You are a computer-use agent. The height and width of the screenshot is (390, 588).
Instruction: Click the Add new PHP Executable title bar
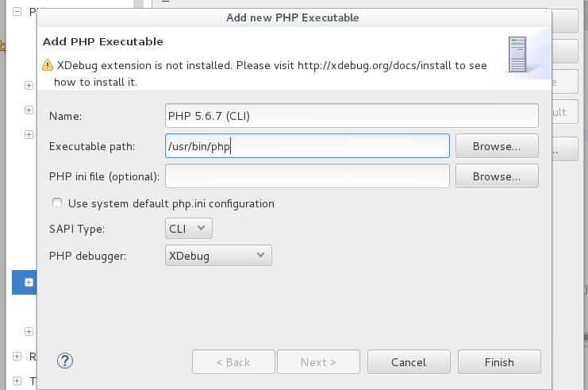294,17
